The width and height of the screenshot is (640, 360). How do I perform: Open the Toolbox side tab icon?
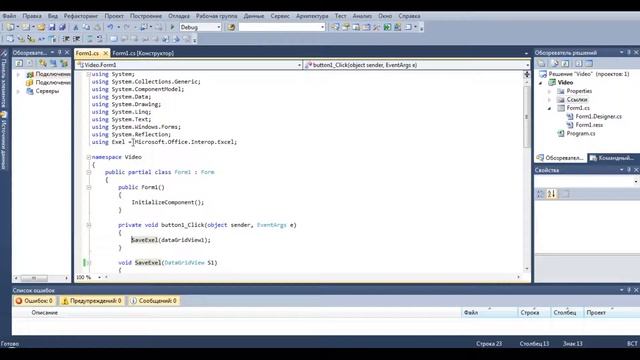pyautogui.click(x=4, y=53)
